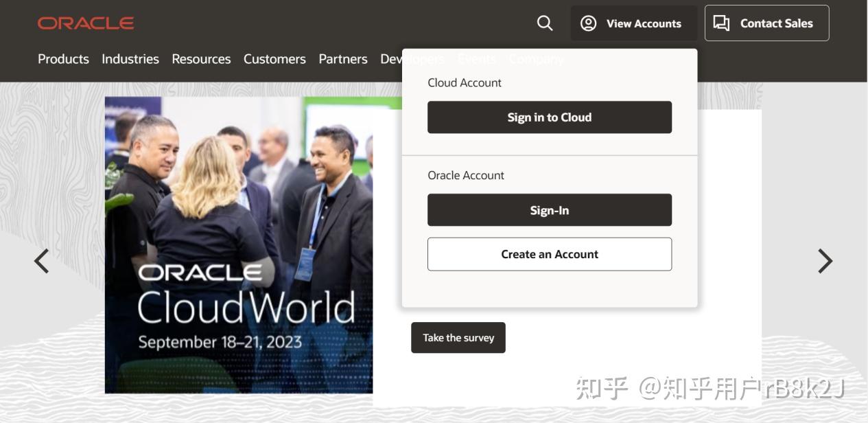Click the Take the survey button
868x423 pixels.
tap(458, 338)
